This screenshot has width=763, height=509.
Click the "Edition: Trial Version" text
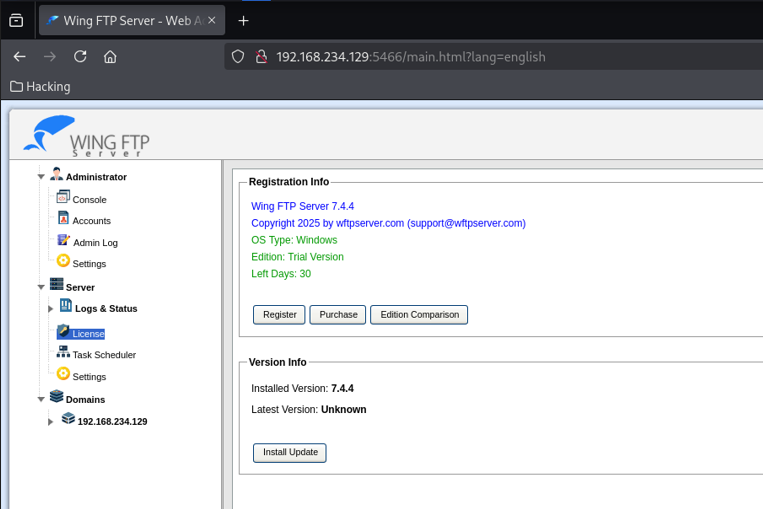coord(297,257)
